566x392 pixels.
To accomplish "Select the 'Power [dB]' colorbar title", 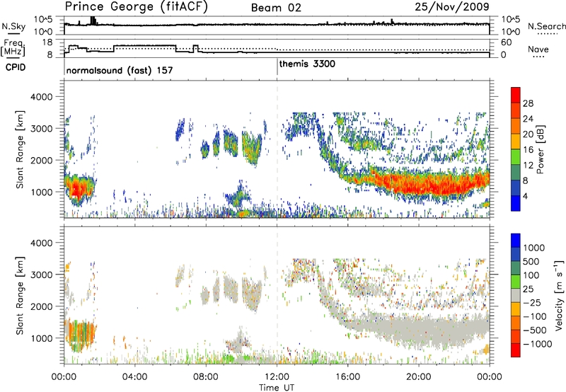I will coord(540,149).
